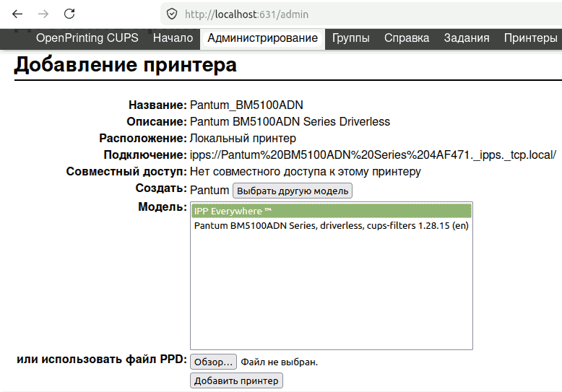Click the location text Локальный принтер
The height and width of the screenshot is (392, 562).
(x=243, y=139)
